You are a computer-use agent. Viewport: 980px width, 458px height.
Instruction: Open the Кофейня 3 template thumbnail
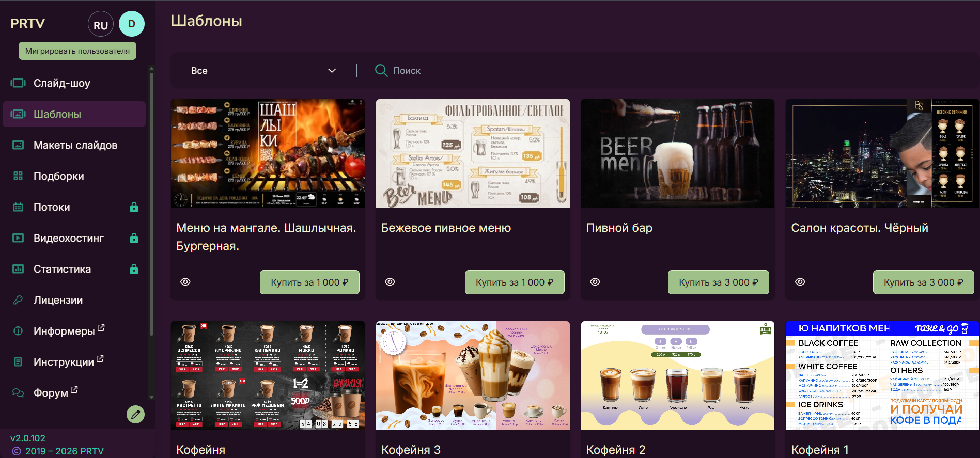[x=473, y=375]
